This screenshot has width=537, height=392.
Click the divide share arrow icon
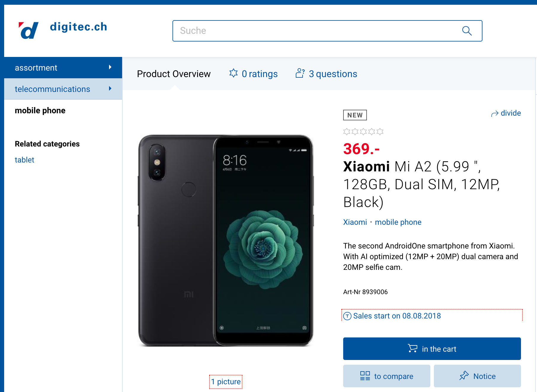[495, 114]
